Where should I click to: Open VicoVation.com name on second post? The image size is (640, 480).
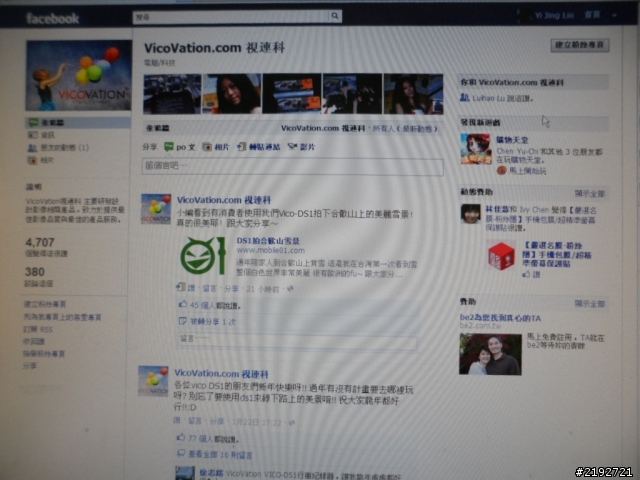point(221,373)
